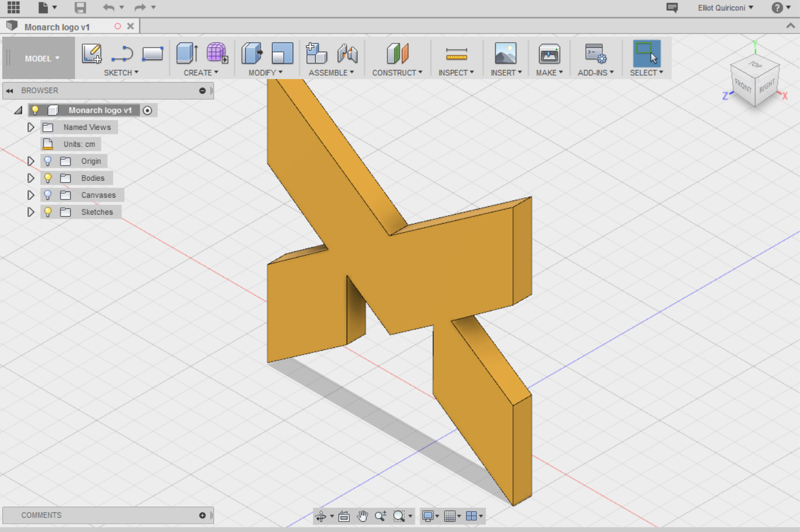Select the Pan hand tool
The width and height of the screenshot is (800, 532).
(362, 516)
